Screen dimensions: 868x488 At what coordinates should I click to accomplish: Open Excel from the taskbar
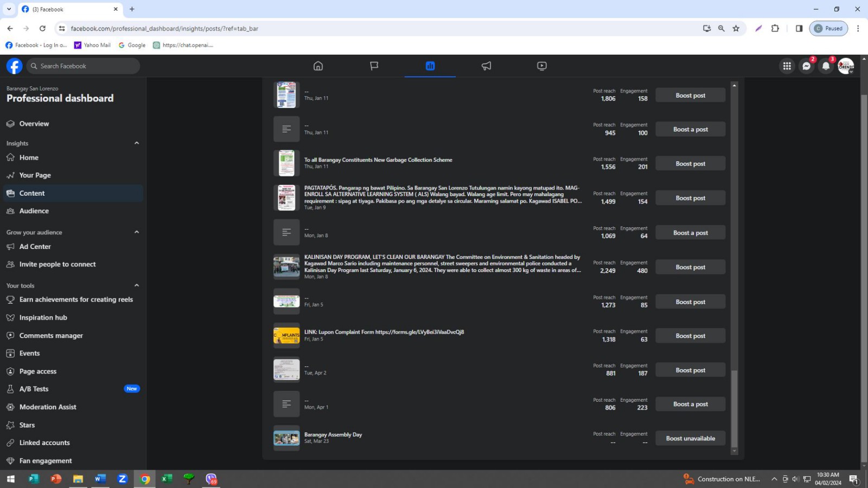coord(167,479)
